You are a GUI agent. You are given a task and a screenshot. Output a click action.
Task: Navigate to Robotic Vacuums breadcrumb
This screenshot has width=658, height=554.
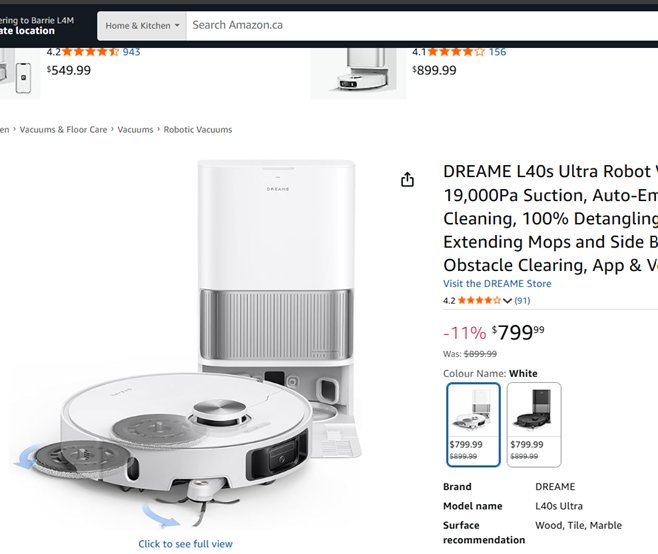(198, 130)
